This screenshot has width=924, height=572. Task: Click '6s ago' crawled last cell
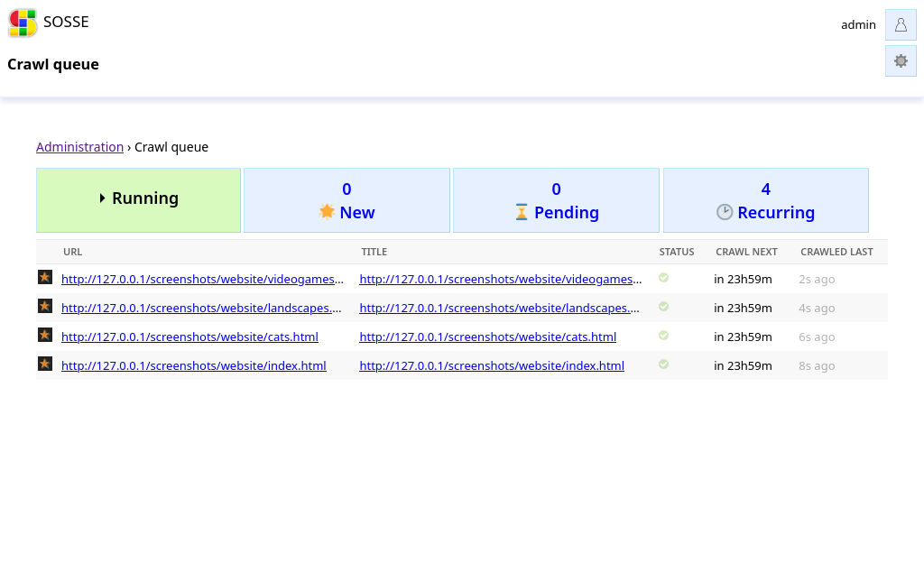[817, 337]
